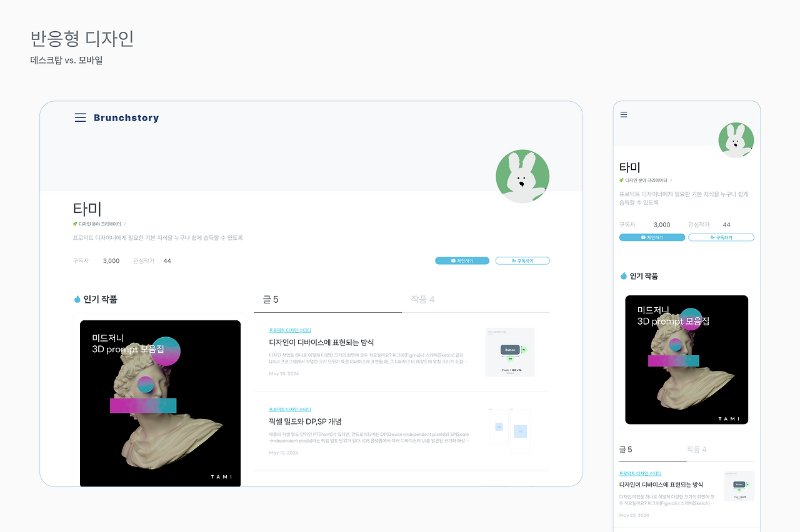This screenshot has height=532, width=800.
Task: Click the 구독자 label in mobile view
Action: tap(627, 225)
